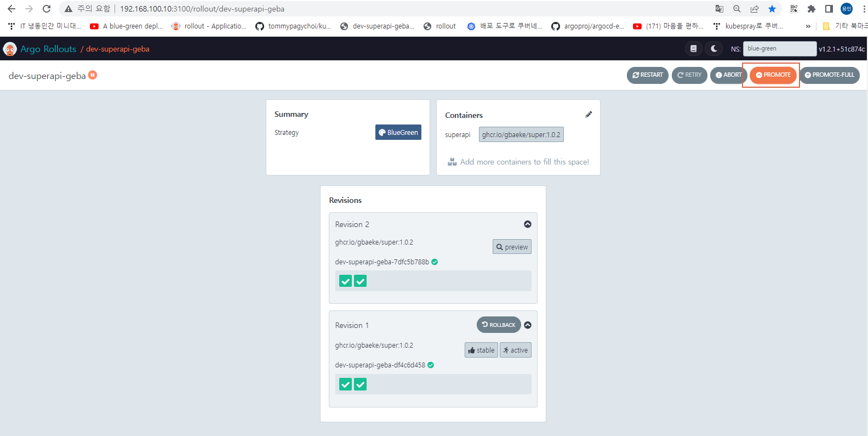Image resolution: width=868 pixels, height=436 pixels.
Task: Open 'IT 냉동인간 미니대...' bookmark
Action: [x=44, y=26]
